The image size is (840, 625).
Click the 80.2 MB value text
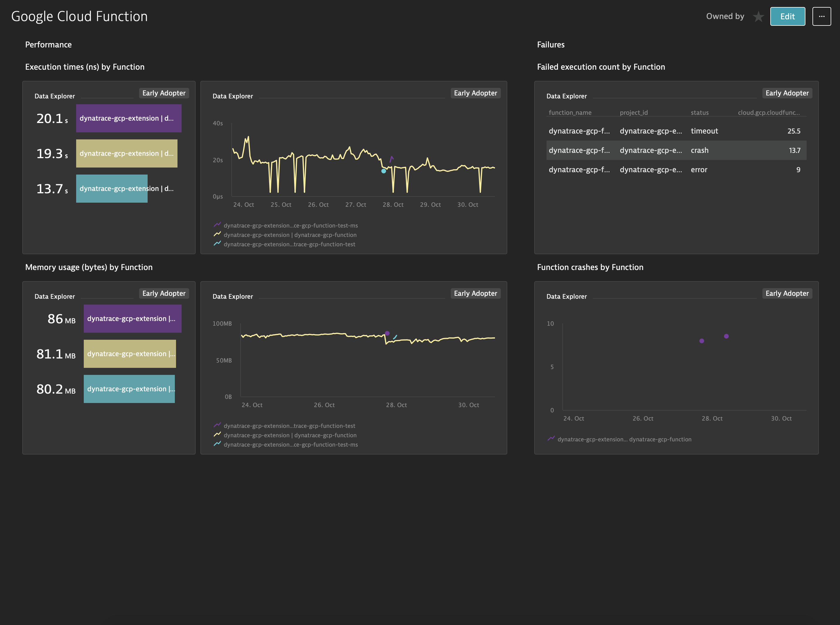click(x=56, y=389)
